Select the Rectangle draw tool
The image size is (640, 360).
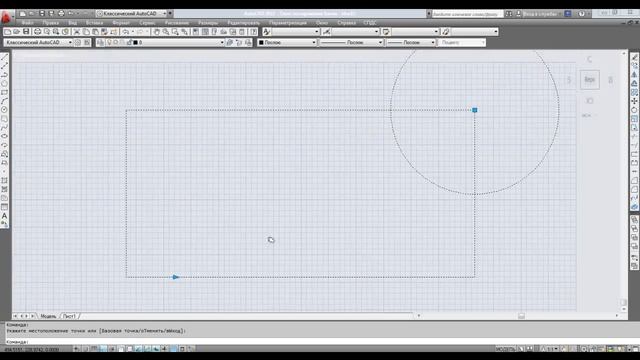pyautogui.click(x=4, y=93)
